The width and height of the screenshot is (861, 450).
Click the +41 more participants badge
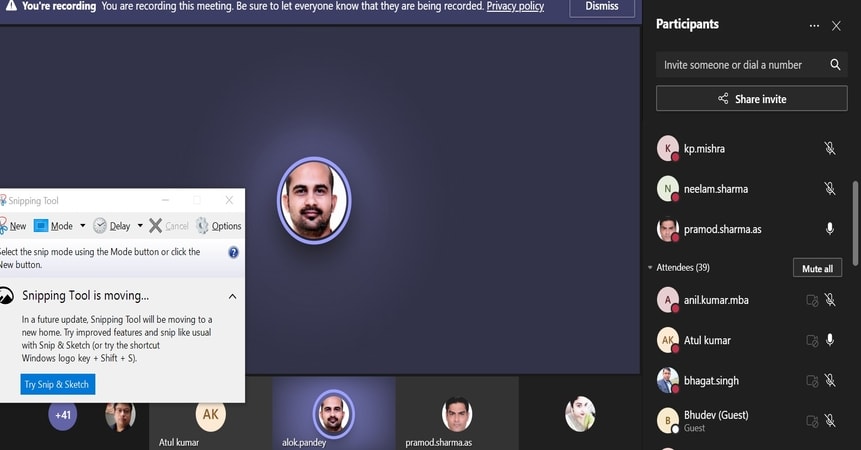coord(63,414)
